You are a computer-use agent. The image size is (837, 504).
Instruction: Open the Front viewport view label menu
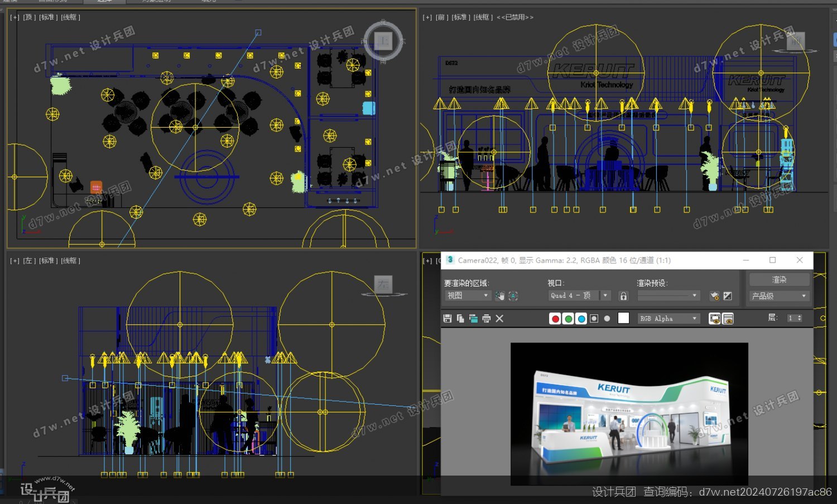pyautogui.click(x=442, y=17)
